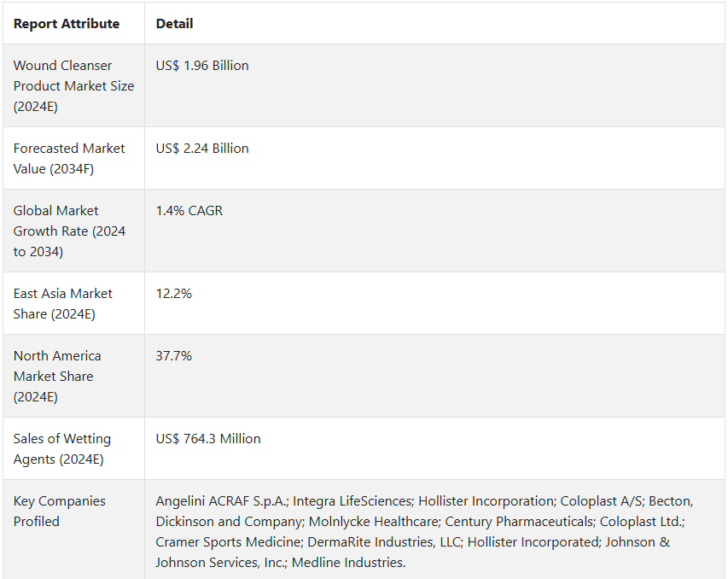Select the Global Market Growth Rate cell

coord(73,231)
